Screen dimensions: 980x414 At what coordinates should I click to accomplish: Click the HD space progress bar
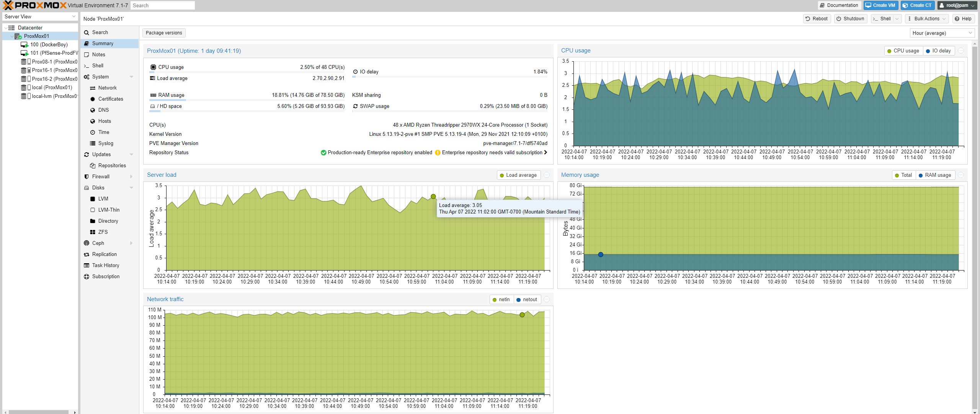pyautogui.click(x=247, y=111)
